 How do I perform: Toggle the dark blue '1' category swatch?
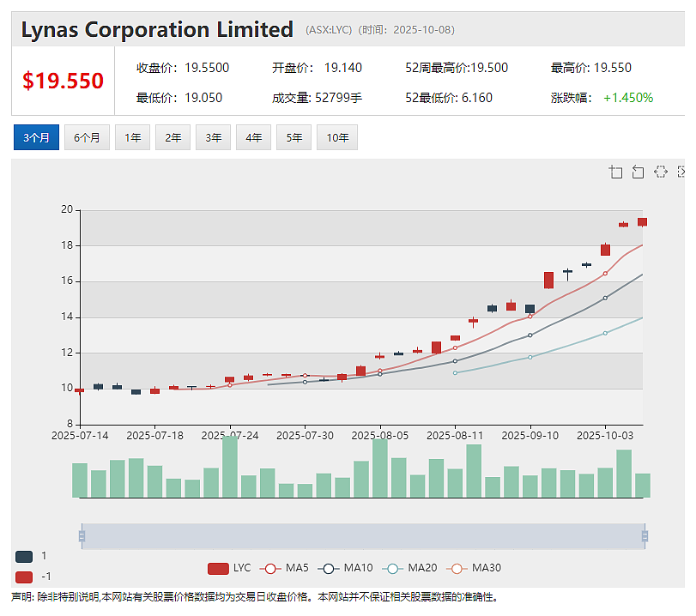[24, 557]
